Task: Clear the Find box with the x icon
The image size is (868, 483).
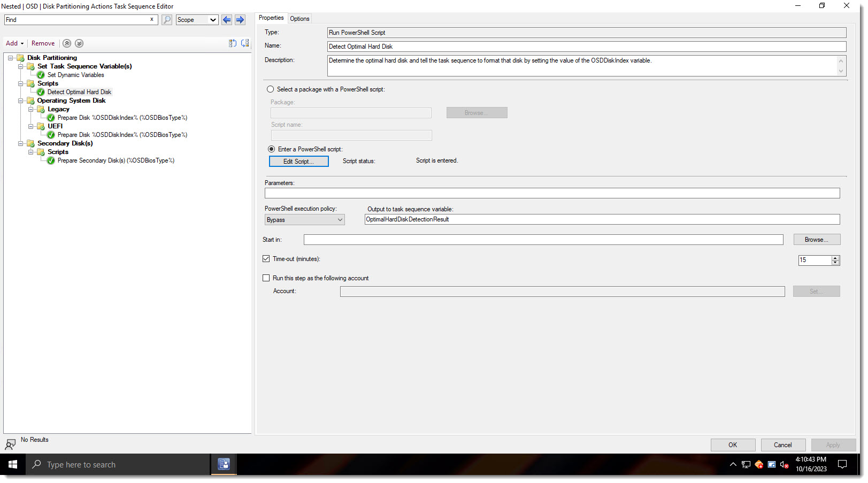Action: [152, 19]
